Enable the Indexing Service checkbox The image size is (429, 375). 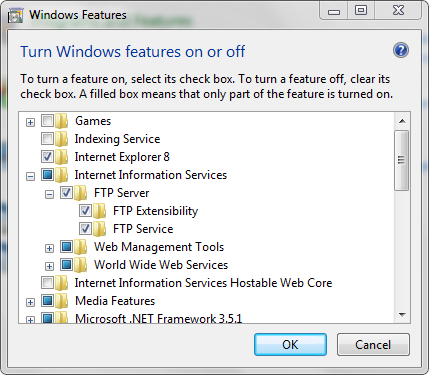point(47,139)
